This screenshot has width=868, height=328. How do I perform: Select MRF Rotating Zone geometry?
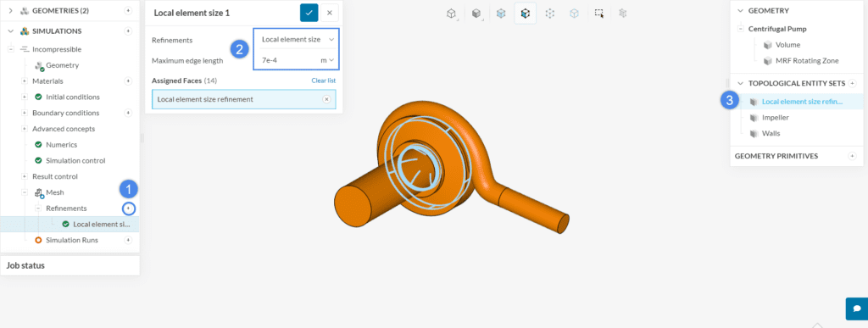(x=807, y=61)
